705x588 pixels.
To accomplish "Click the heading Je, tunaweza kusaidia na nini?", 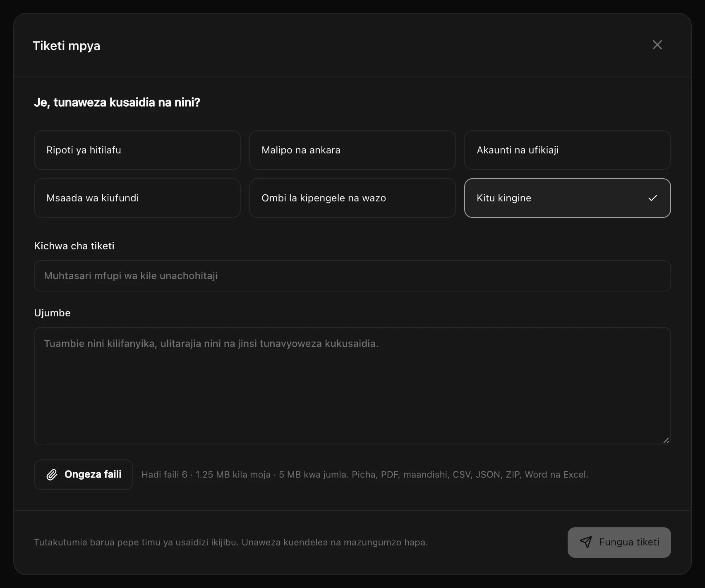I will 117,102.
